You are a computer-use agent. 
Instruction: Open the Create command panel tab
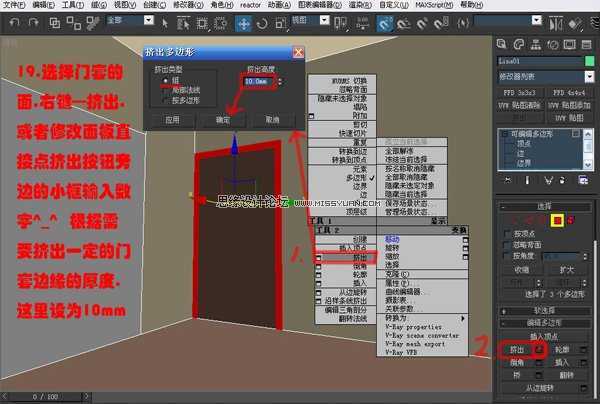(501, 44)
